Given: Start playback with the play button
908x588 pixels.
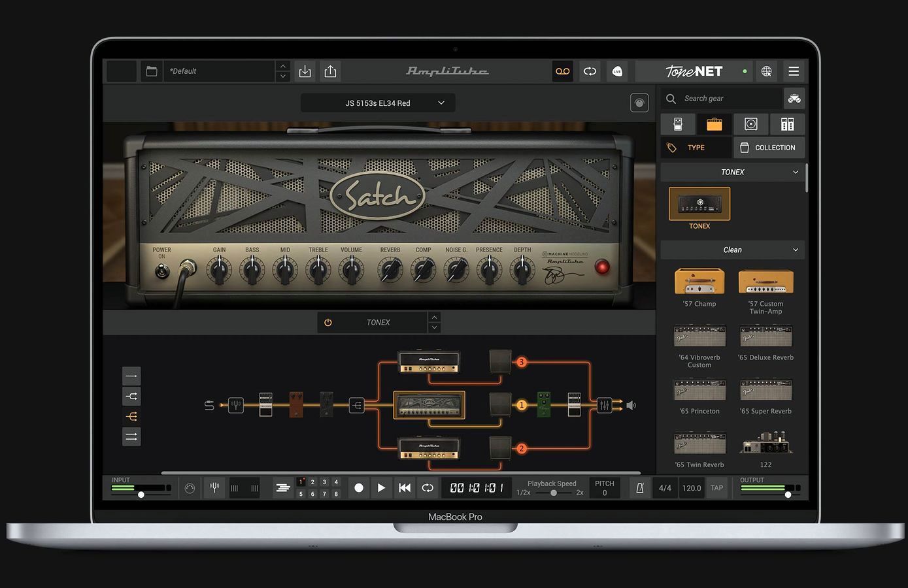Looking at the screenshot, I should point(381,488).
